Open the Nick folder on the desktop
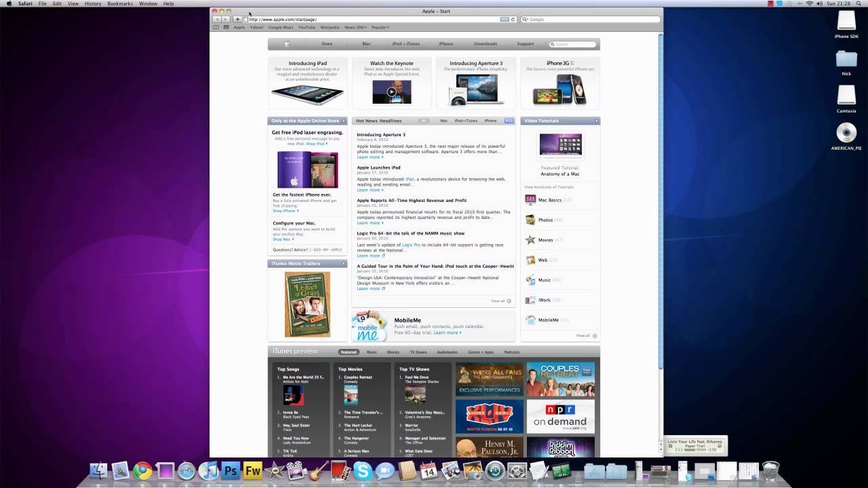Viewport: 868px width, 488px height. point(846,59)
